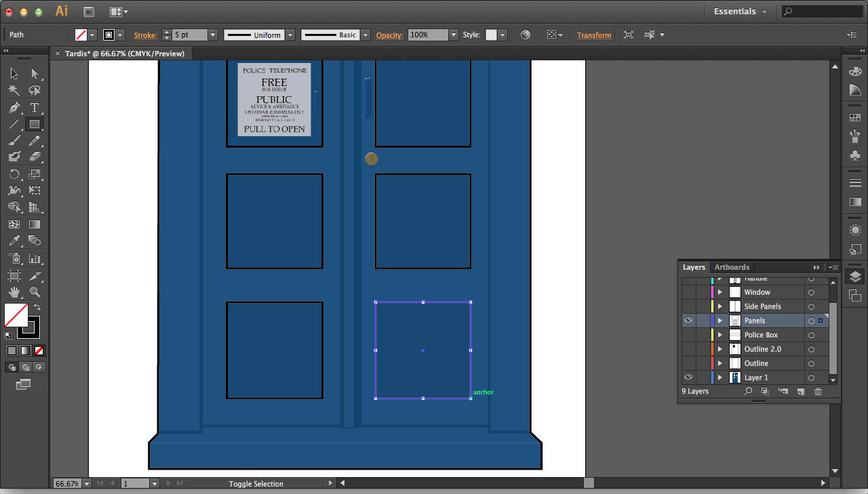Expand the Panels layer contents
The image size is (868, 494).
[720, 321]
